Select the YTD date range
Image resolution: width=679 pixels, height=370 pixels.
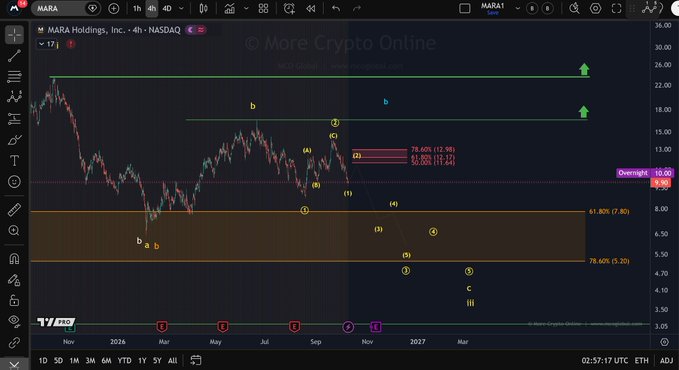click(124, 360)
